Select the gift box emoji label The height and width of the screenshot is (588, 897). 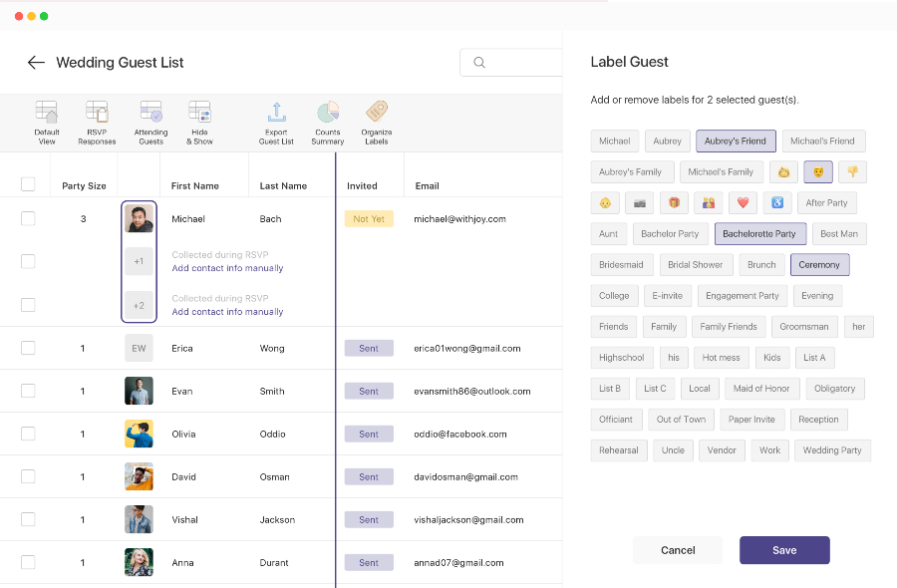point(674,202)
